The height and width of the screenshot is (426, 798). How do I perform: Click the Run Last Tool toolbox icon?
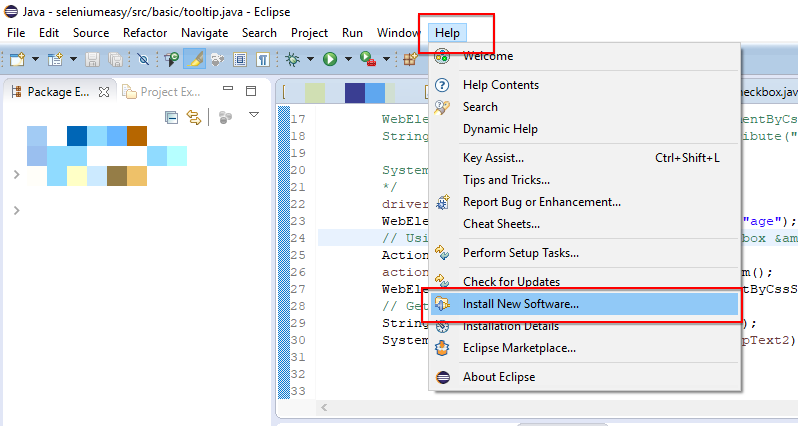click(x=367, y=60)
